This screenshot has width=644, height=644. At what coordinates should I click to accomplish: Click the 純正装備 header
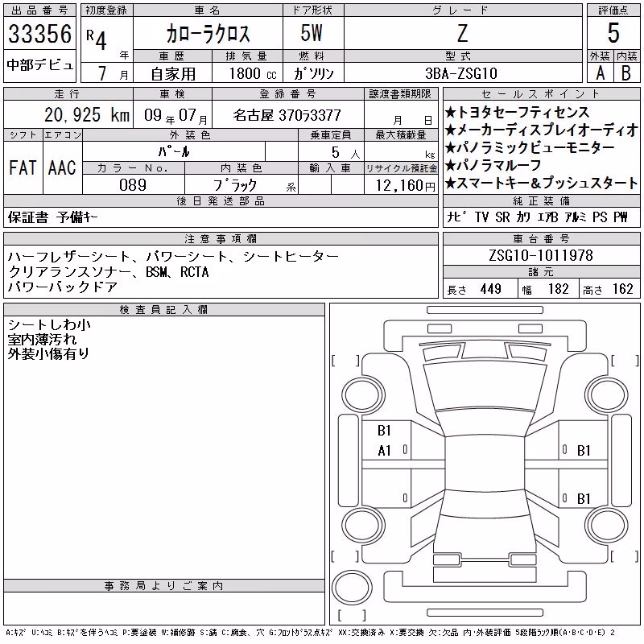[x=541, y=200]
